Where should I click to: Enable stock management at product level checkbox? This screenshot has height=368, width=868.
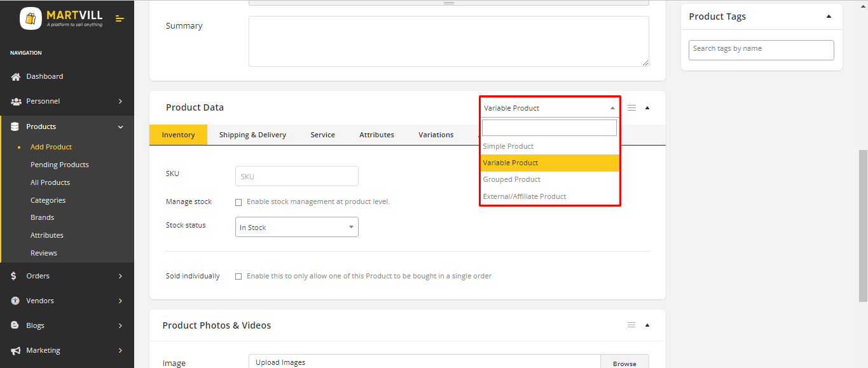click(238, 202)
